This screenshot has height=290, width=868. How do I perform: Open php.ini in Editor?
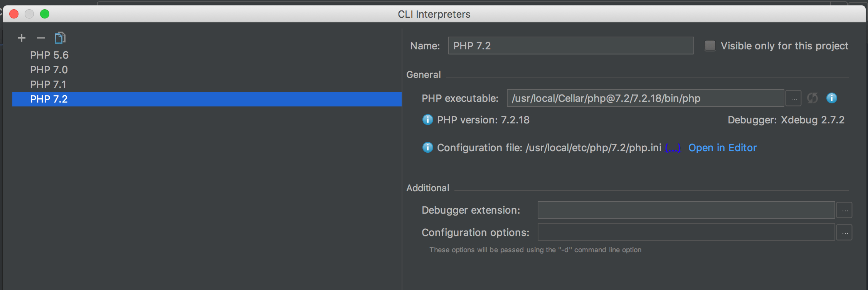[722, 148]
